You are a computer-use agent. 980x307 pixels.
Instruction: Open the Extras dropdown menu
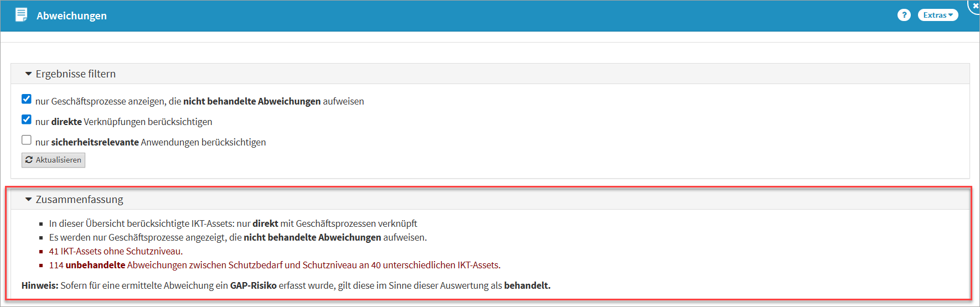tap(937, 15)
